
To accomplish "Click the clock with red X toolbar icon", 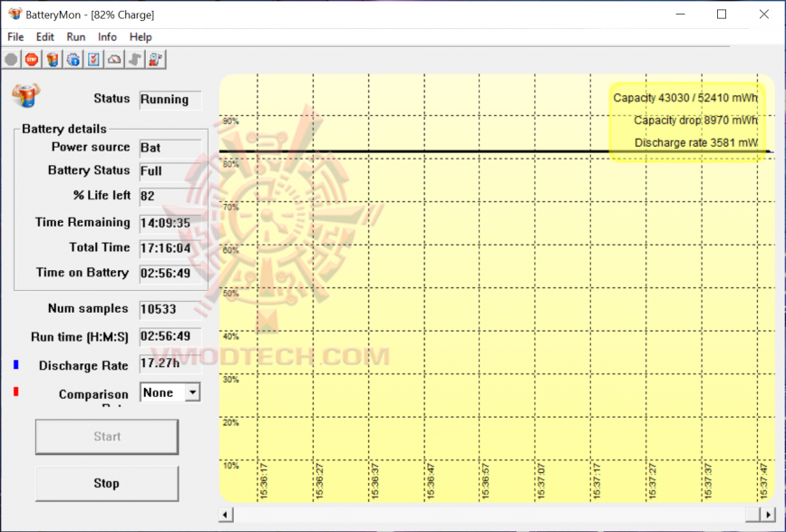I will 155,60.
